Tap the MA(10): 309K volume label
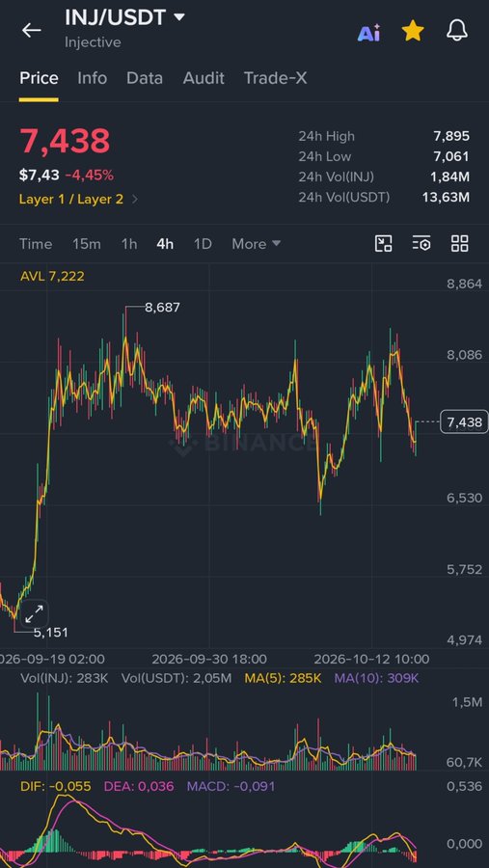The width and height of the screenshot is (489, 868). click(x=376, y=678)
